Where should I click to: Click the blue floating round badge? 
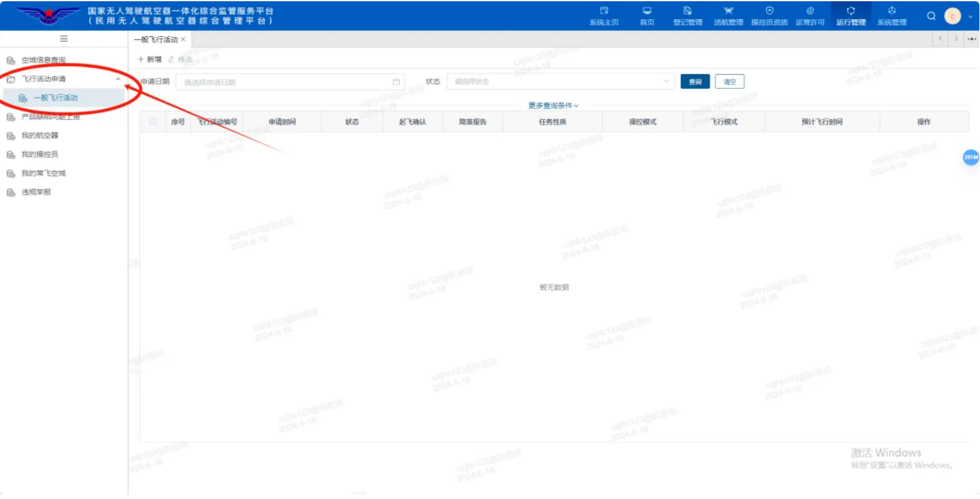tap(971, 158)
